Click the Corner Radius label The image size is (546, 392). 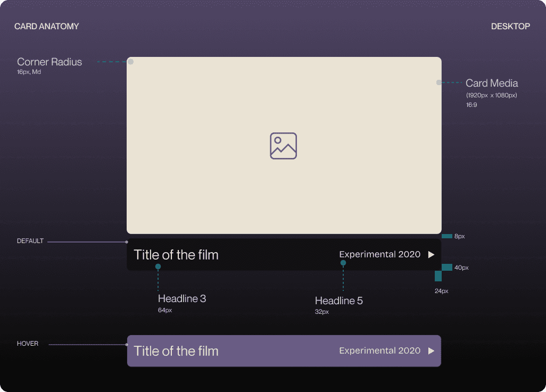point(49,62)
